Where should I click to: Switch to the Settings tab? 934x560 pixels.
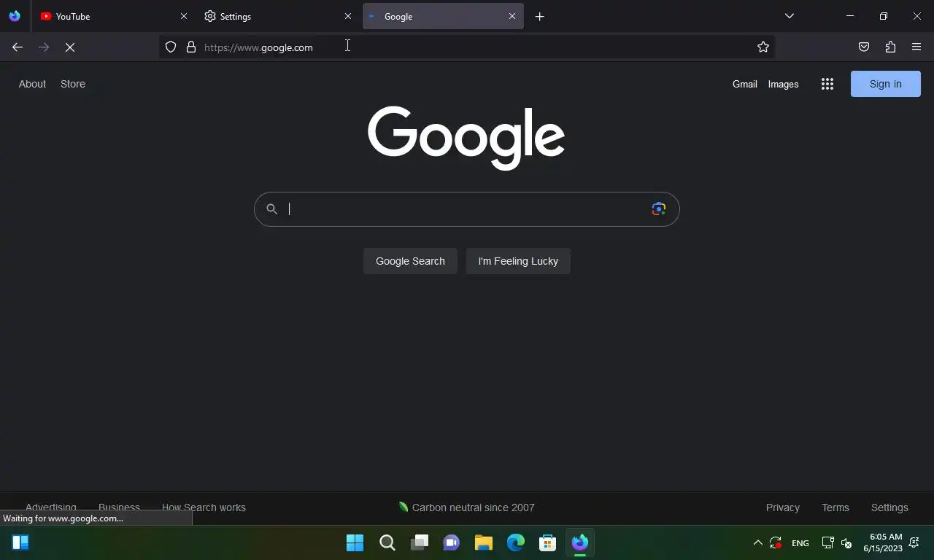pyautogui.click(x=279, y=16)
